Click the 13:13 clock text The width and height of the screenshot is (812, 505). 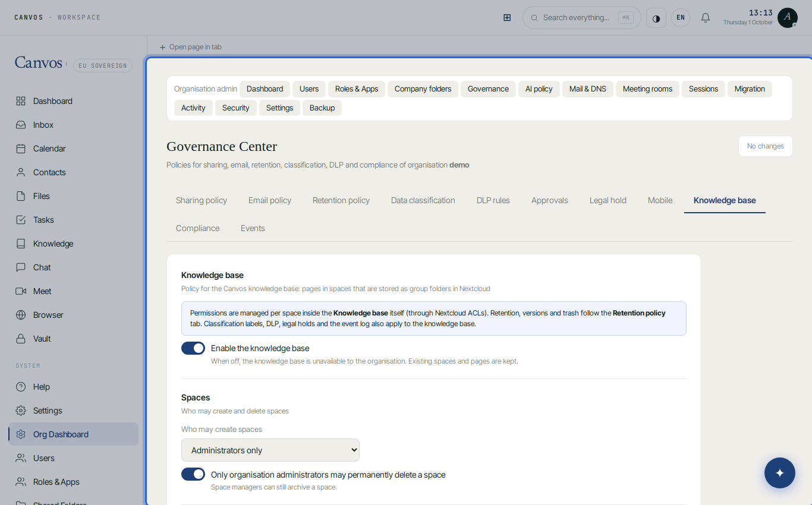(760, 12)
